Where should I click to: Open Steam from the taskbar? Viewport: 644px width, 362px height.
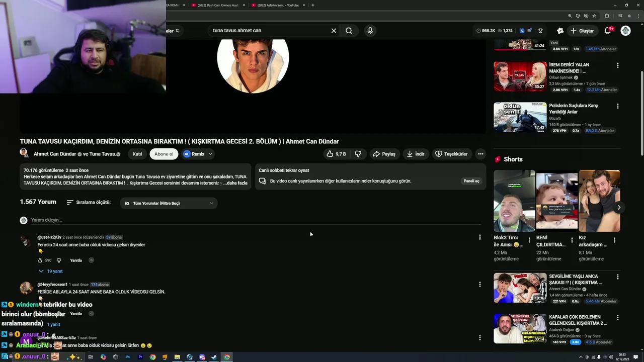pos(214,357)
